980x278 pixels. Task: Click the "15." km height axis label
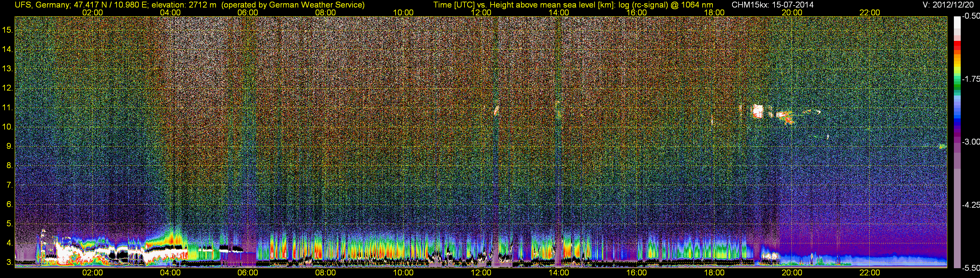(8, 30)
